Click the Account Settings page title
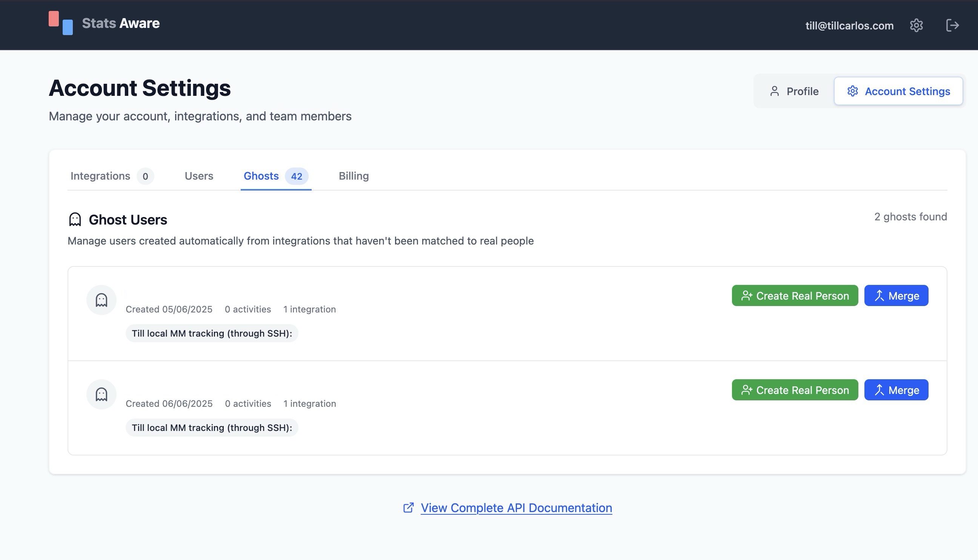Viewport: 978px width, 560px height. point(140,88)
